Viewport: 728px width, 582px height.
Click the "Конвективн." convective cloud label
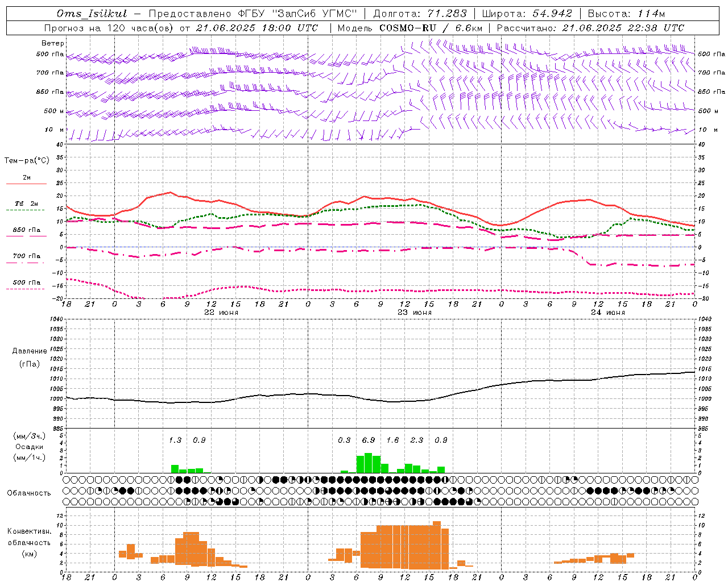(x=30, y=531)
